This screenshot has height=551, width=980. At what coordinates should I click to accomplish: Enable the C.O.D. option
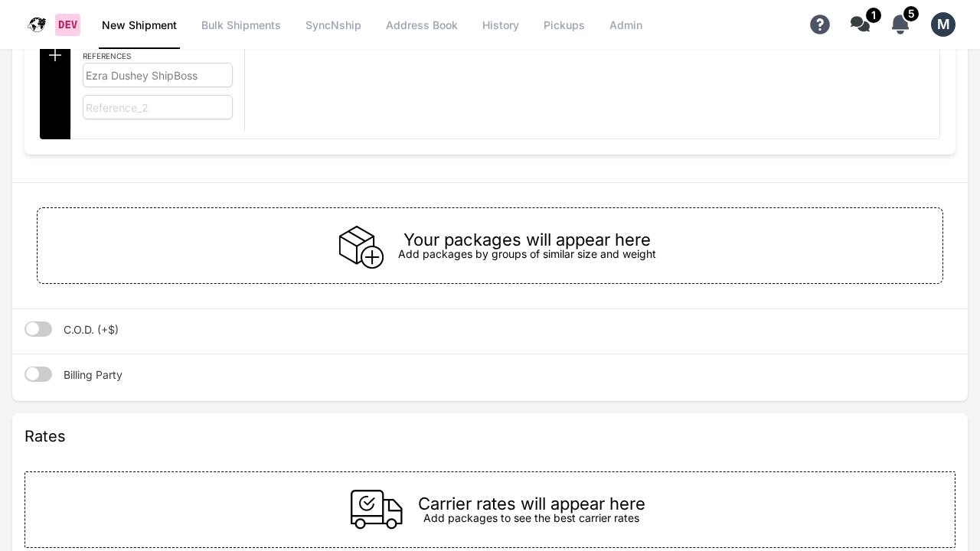(38, 329)
